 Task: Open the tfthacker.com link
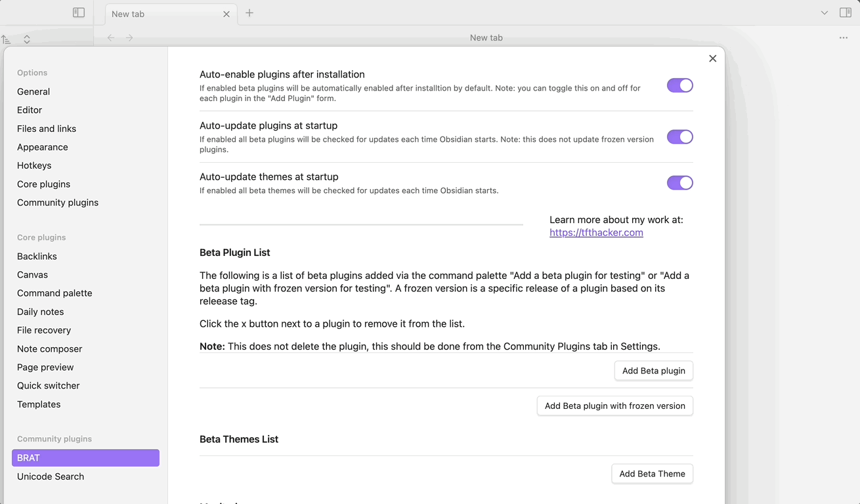click(x=596, y=232)
